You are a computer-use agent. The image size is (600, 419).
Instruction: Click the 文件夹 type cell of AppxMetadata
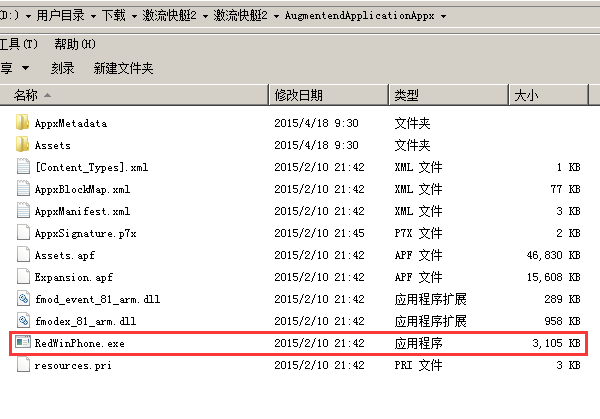(x=412, y=123)
